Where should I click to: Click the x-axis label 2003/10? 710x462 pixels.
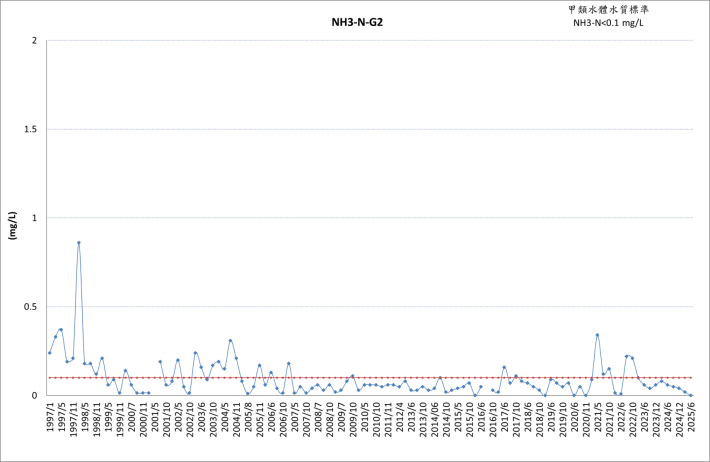(213, 420)
